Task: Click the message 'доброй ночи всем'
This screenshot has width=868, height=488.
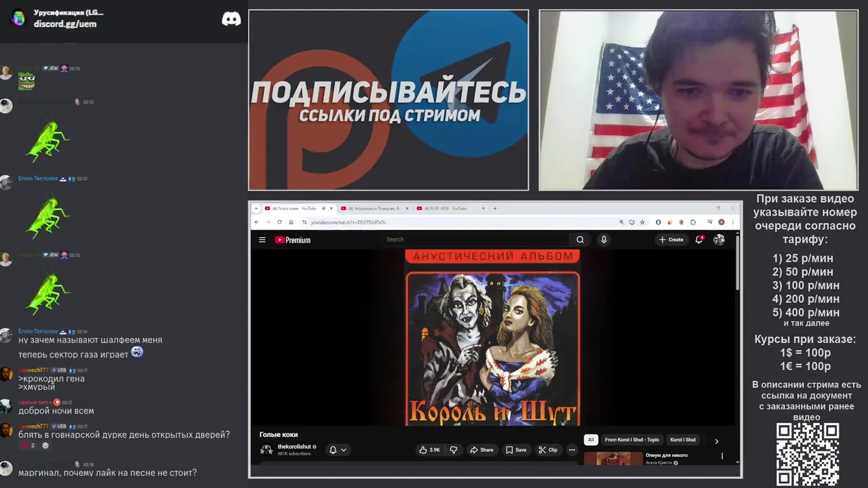Action: [x=56, y=411]
